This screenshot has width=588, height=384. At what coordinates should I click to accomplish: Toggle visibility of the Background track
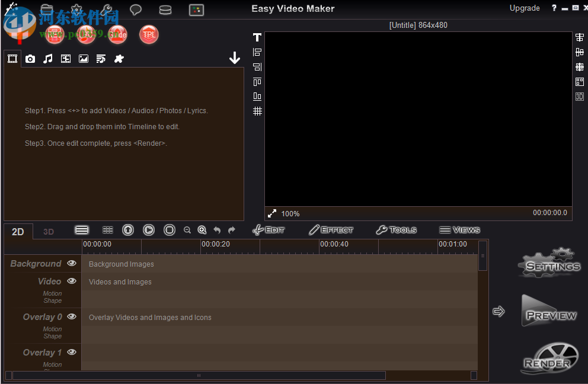pos(72,263)
